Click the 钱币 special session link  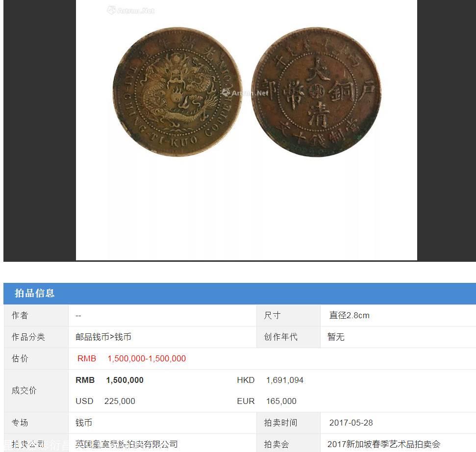(84, 423)
